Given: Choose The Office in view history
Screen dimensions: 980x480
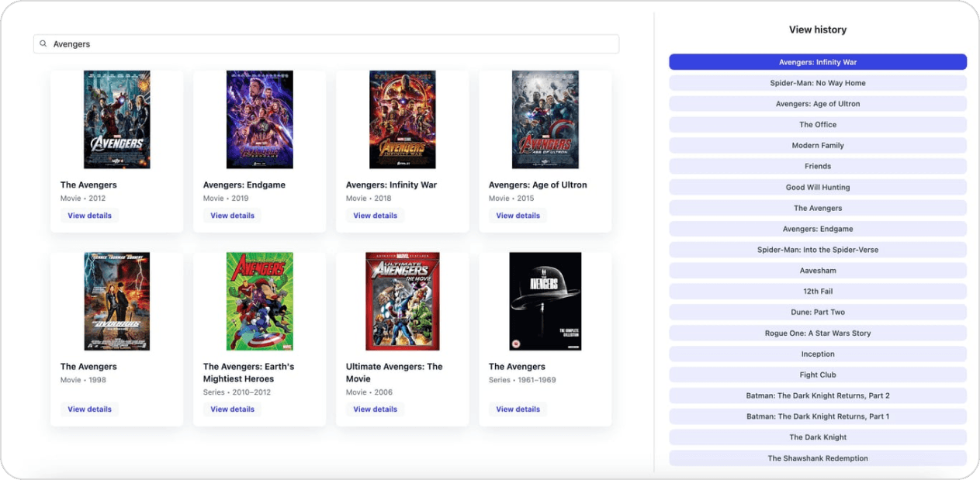Looking at the screenshot, I should pyautogui.click(x=817, y=125).
